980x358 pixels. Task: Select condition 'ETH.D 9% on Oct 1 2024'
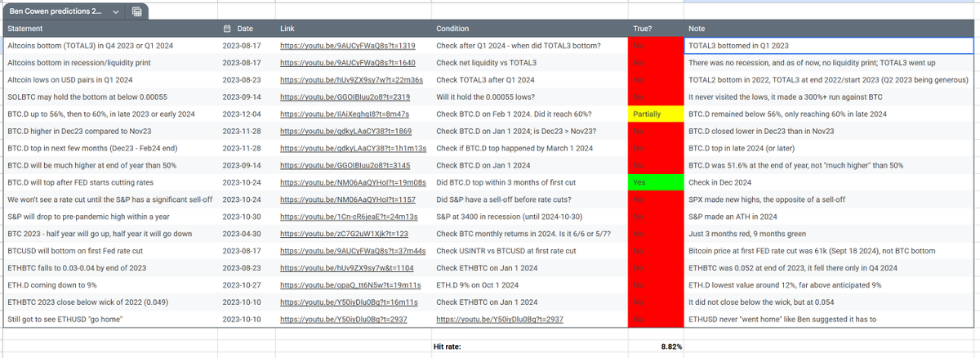[529, 285]
